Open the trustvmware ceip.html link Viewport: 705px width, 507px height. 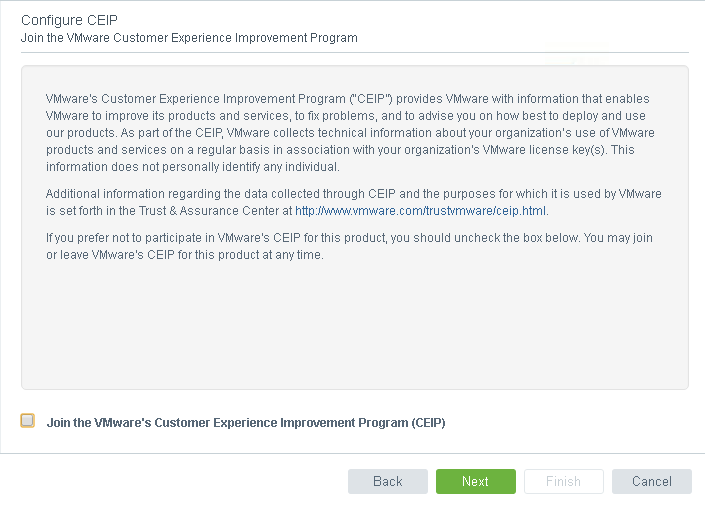coord(421,211)
